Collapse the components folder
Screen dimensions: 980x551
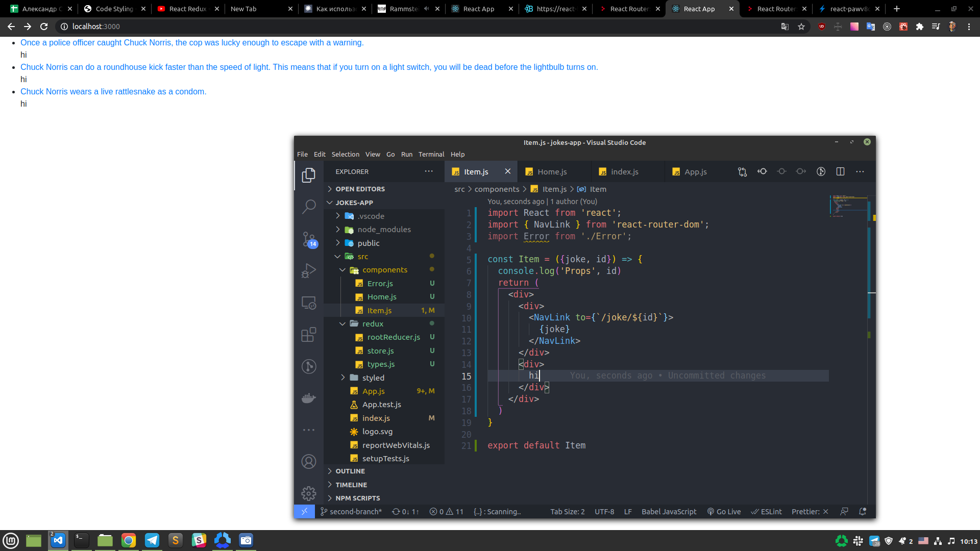(384, 270)
